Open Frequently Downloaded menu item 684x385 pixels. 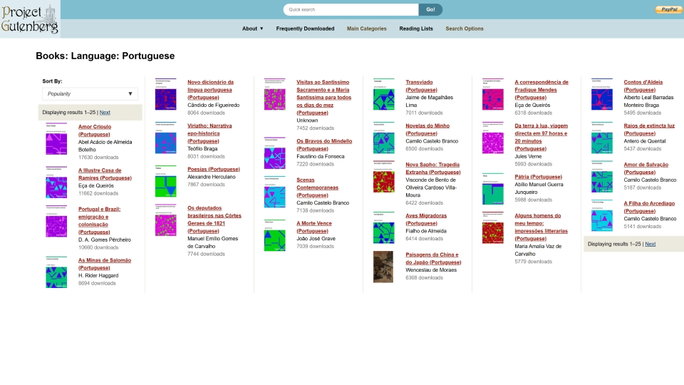click(305, 29)
